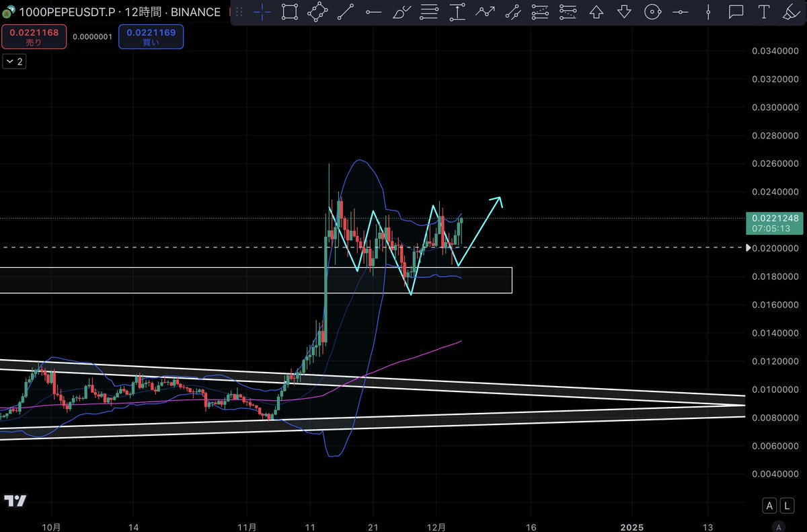Click the 0.0260000 price axis label
The height and width of the screenshot is (532, 807).
[775, 164]
